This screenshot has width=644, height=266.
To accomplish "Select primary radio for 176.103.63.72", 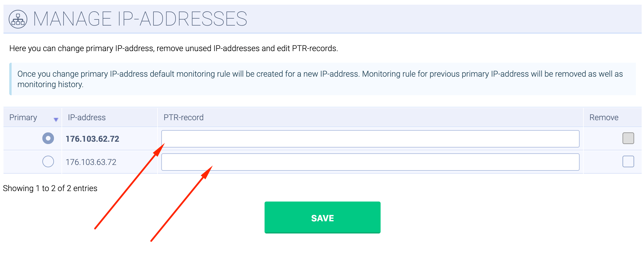I will [x=48, y=161].
